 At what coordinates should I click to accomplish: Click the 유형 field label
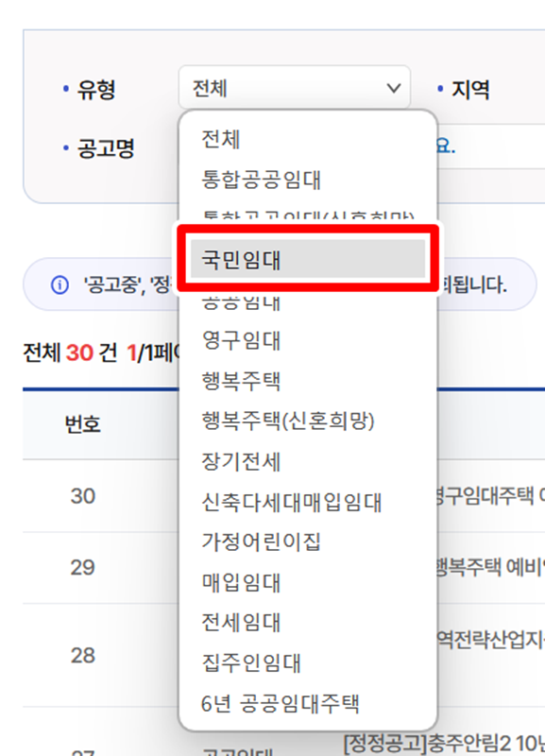tap(96, 90)
